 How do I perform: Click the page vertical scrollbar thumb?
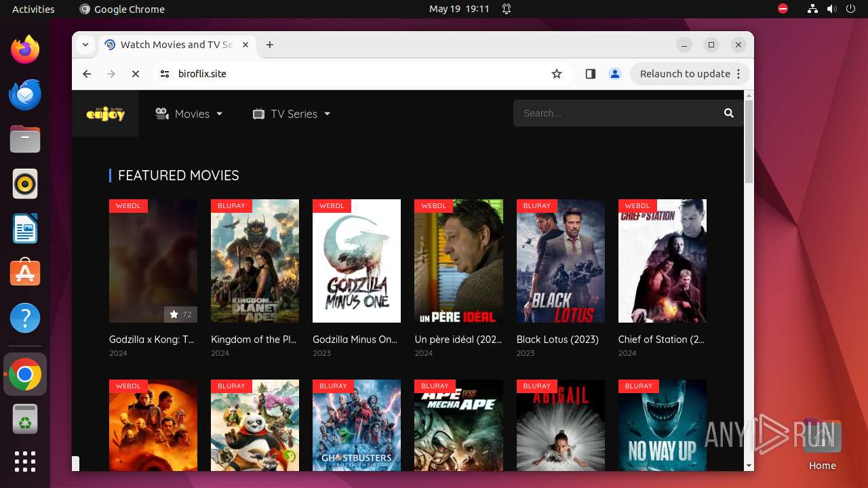(x=749, y=141)
